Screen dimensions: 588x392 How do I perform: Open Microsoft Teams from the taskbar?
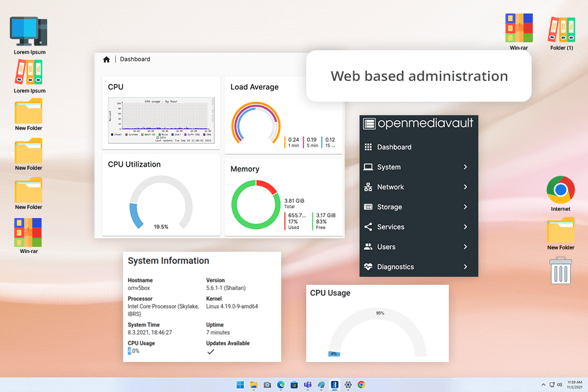pos(308,385)
